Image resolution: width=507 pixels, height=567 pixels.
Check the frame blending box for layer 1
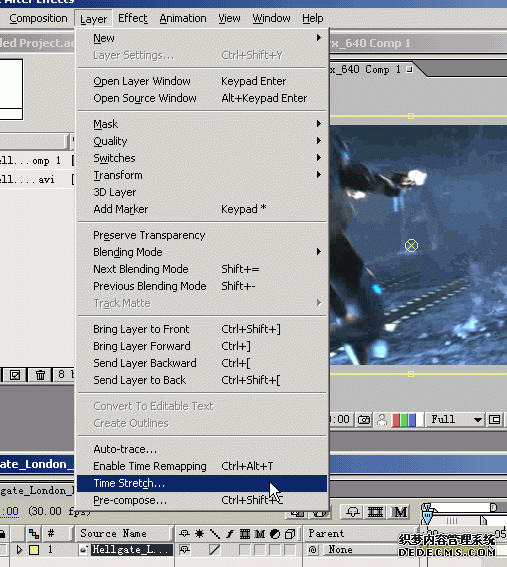(x=245, y=550)
